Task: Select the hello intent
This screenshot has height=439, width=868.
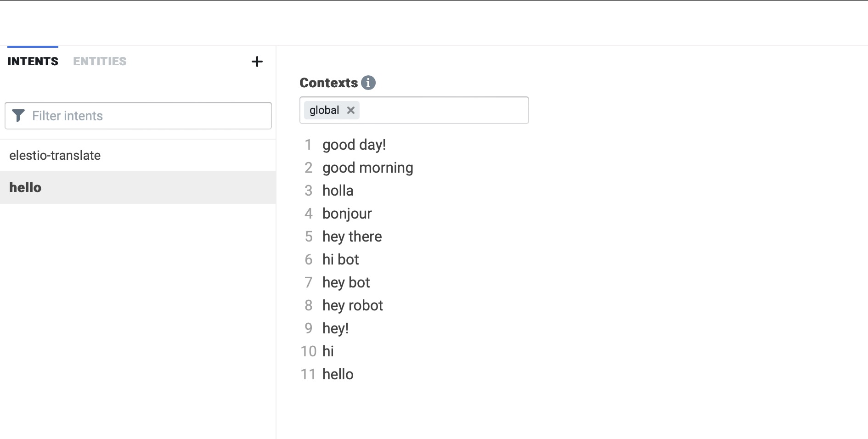Action: (x=25, y=187)
